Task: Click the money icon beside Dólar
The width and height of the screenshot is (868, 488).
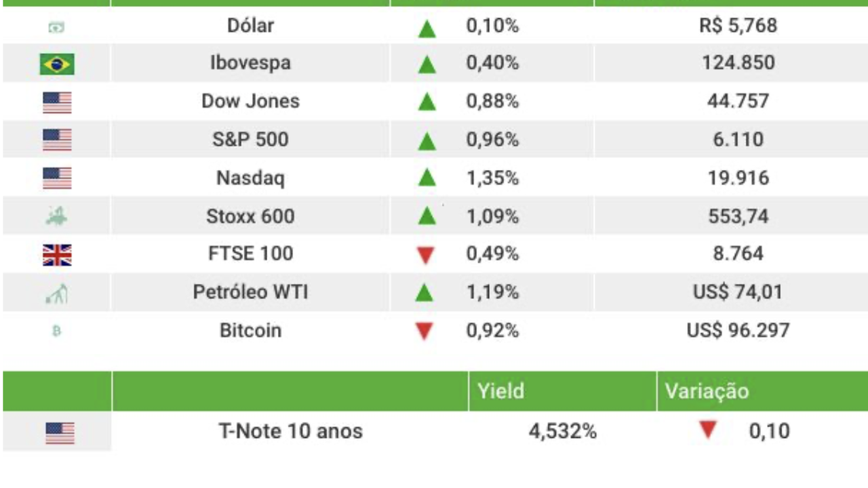Action: (57, 27)
